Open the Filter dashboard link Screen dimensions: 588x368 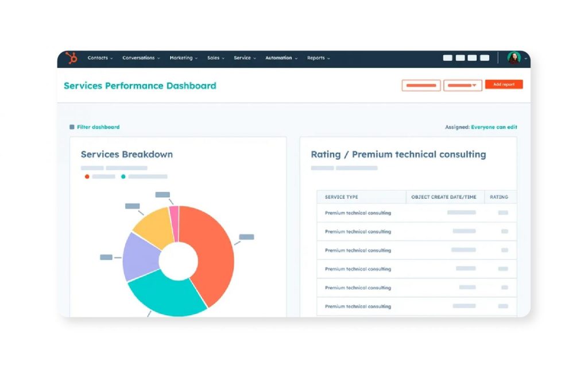98,127
